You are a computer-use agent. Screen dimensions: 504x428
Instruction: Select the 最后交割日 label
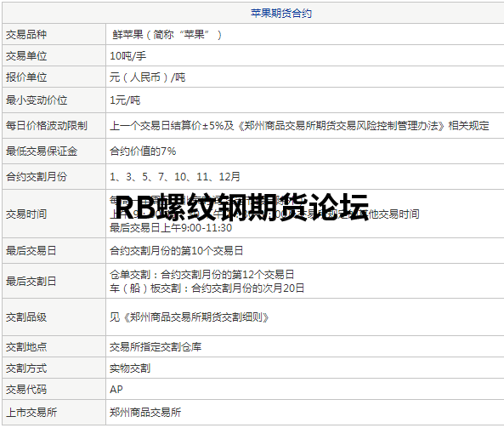(31, 282)
